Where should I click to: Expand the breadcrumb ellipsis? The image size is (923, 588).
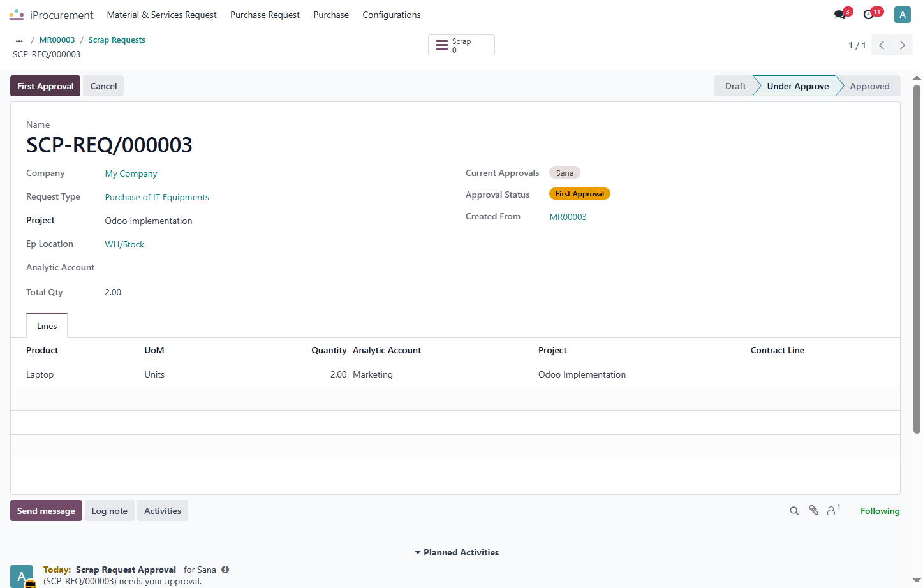tap(19, 40)
